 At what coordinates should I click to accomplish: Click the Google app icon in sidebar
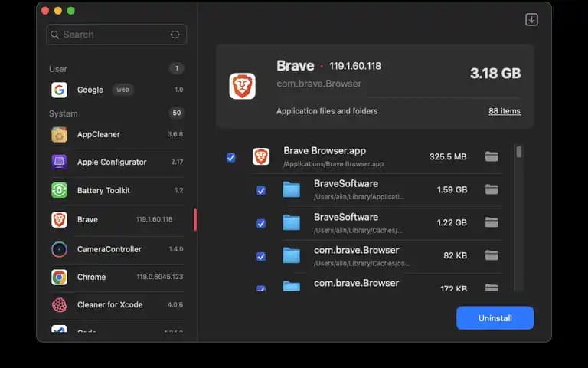59,90
